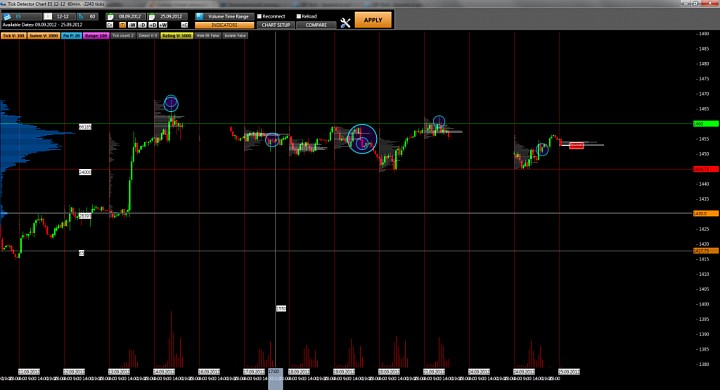720x390 pixels.
Task: Open the wrench and screwdriver settings
Action: coord(345,23)
